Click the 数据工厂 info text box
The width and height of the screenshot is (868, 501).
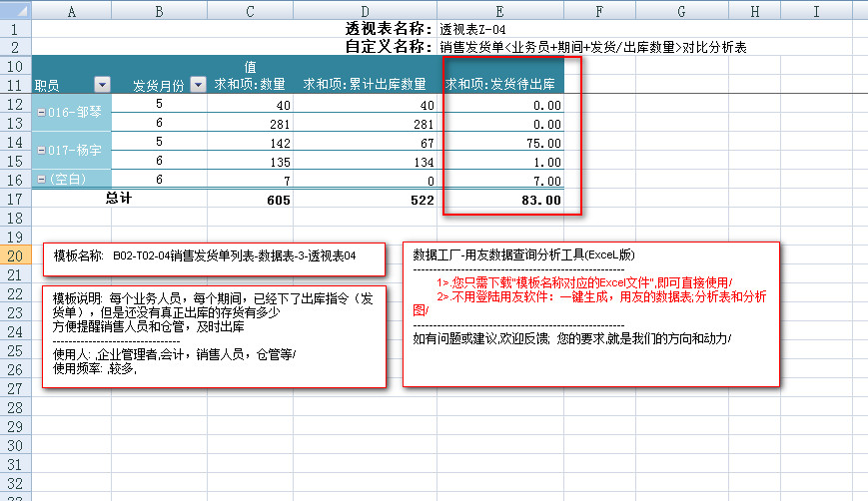click(590, 313)
